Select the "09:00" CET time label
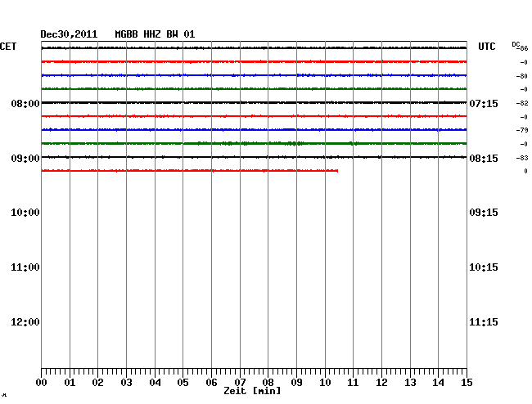This screenshot has height=404, width=532. pyautogui.click(x=25, y=159)
